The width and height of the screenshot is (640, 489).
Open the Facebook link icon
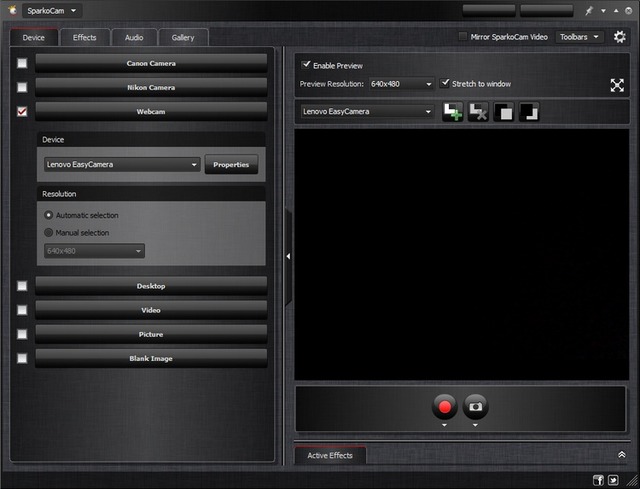tap(598, 480)
